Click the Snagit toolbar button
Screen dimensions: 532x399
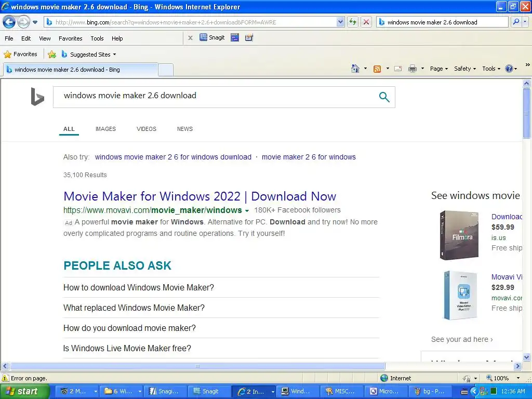click(212, 37)
